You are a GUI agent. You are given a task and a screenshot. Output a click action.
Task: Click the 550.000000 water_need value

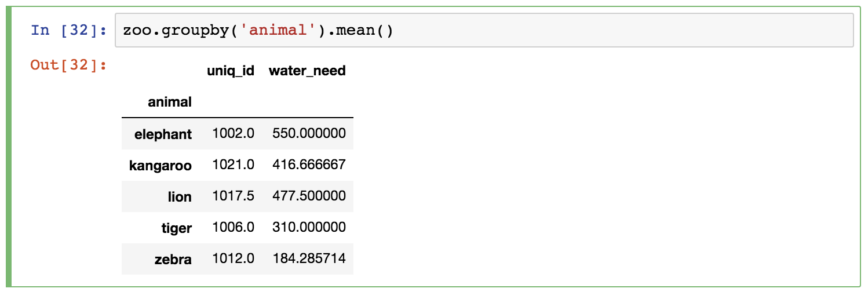point(309,134)
